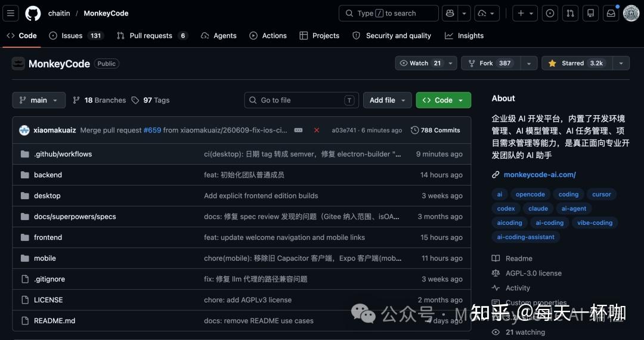Switch to the Projects tab

(x=320, y=36)
